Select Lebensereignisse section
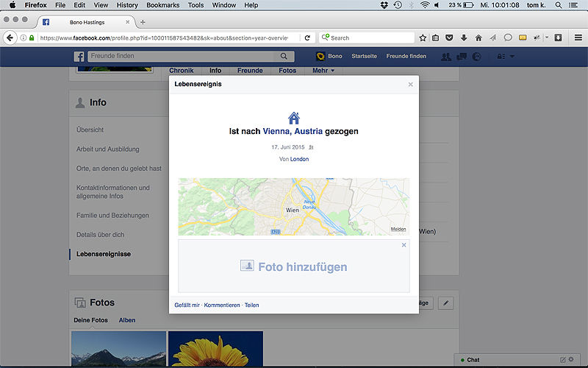This screenshot has width=588, height=368. click(104, 254)
